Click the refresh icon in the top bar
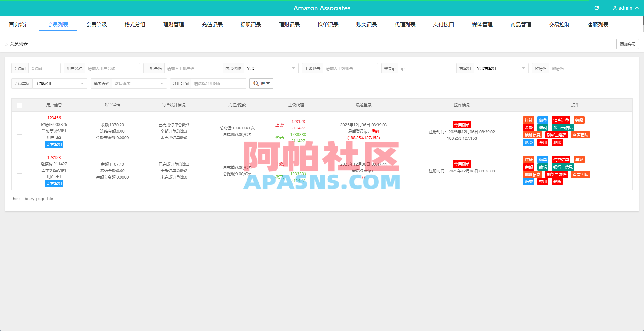The image size is (644, 331). [597, 8]
